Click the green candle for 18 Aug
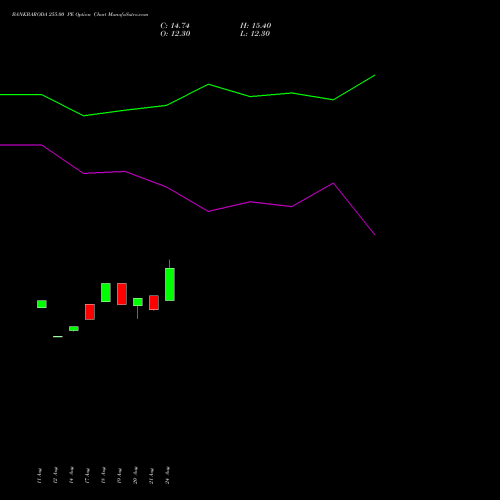This screenshot has width=500, height=500. click(x=106, y=292)
